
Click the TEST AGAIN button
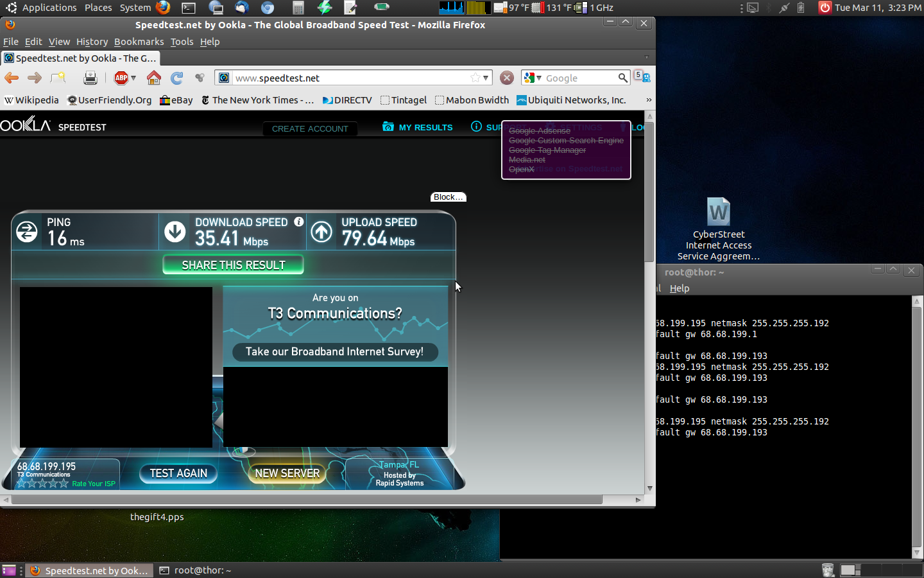click(178, 473)
